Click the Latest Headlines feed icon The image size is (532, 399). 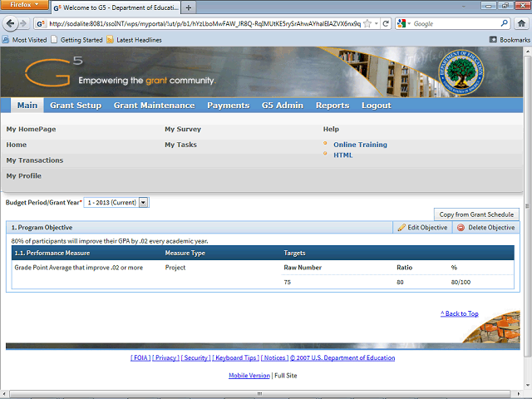point(110,40)
